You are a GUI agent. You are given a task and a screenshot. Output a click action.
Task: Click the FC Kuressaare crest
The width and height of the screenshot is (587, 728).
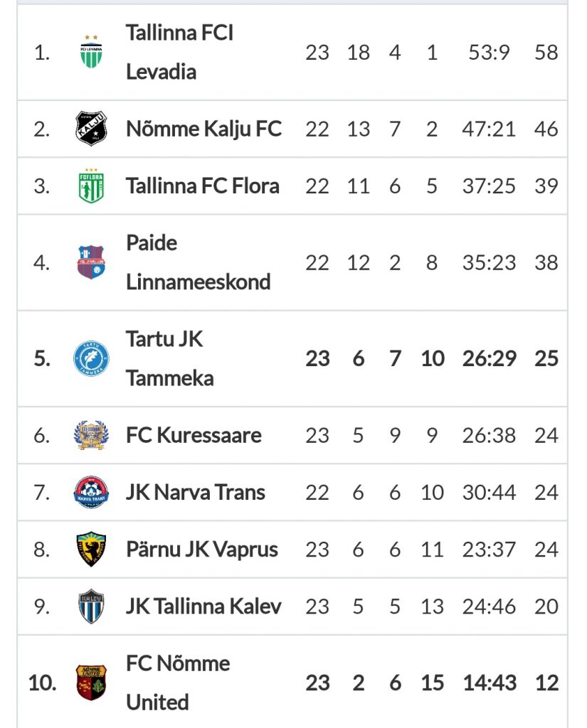click(91, 435)
